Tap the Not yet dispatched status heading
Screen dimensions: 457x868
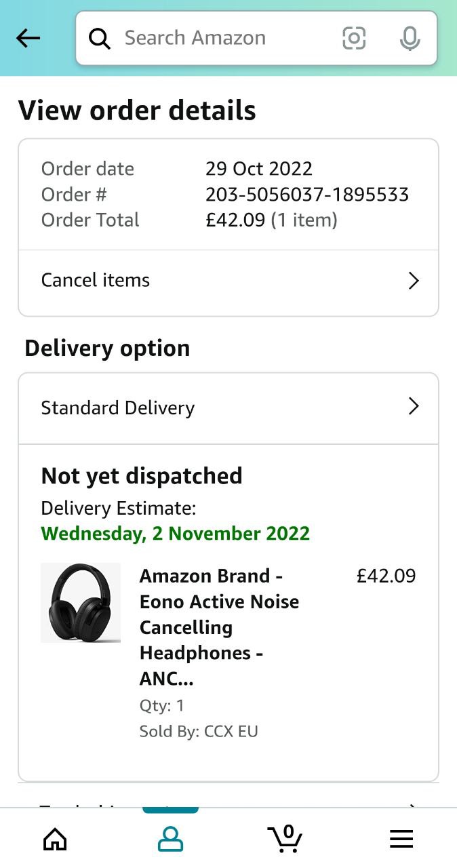click(x=142, y=476)
